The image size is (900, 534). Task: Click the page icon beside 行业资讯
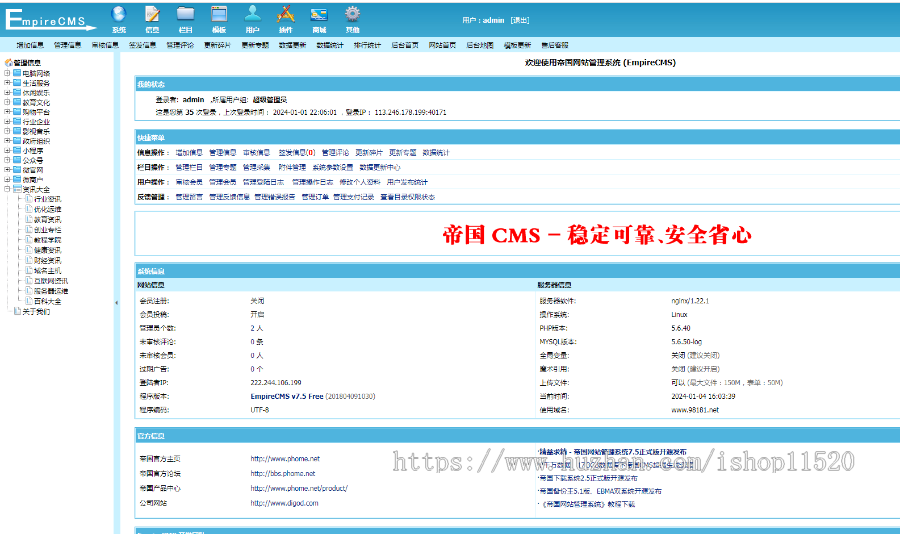[x=29, y=199]
